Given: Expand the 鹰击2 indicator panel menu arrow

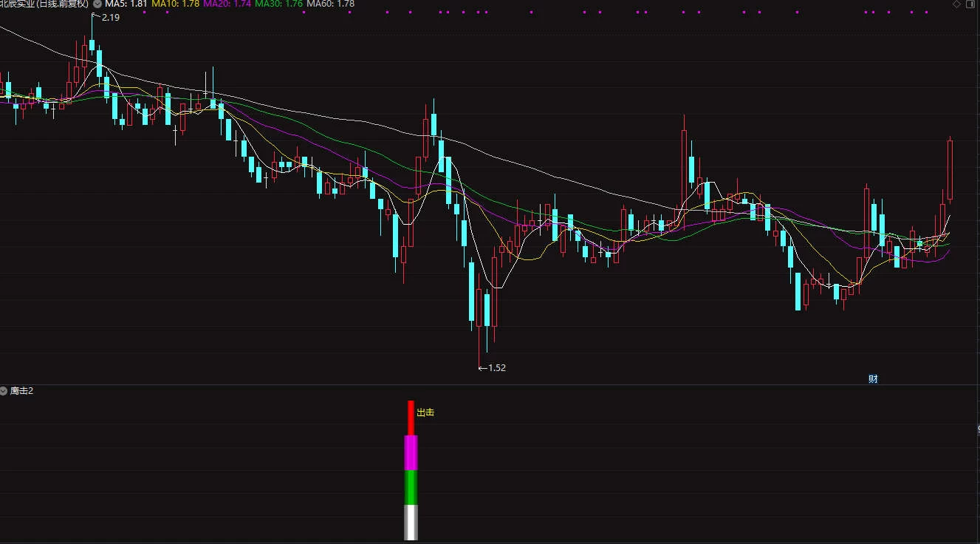Looking at the screenshot, I should tap(4, 391).
